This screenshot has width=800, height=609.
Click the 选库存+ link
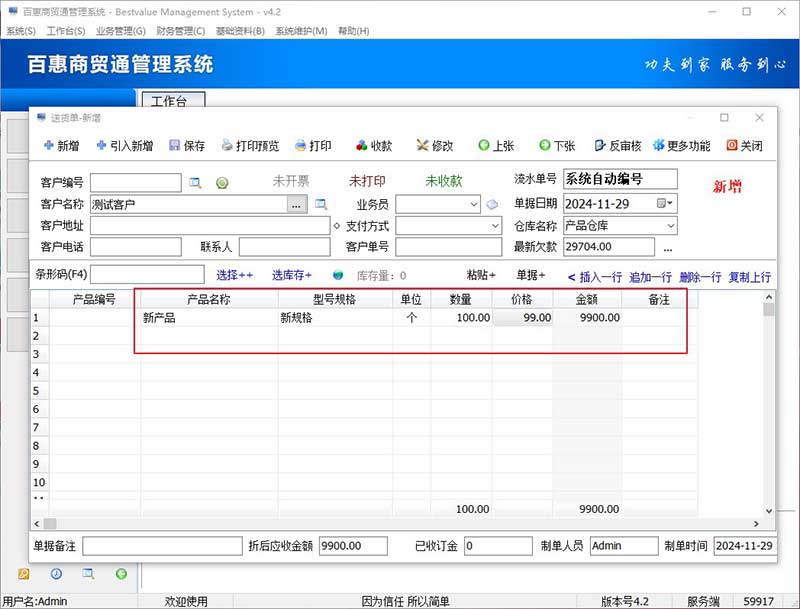point(291,275)
